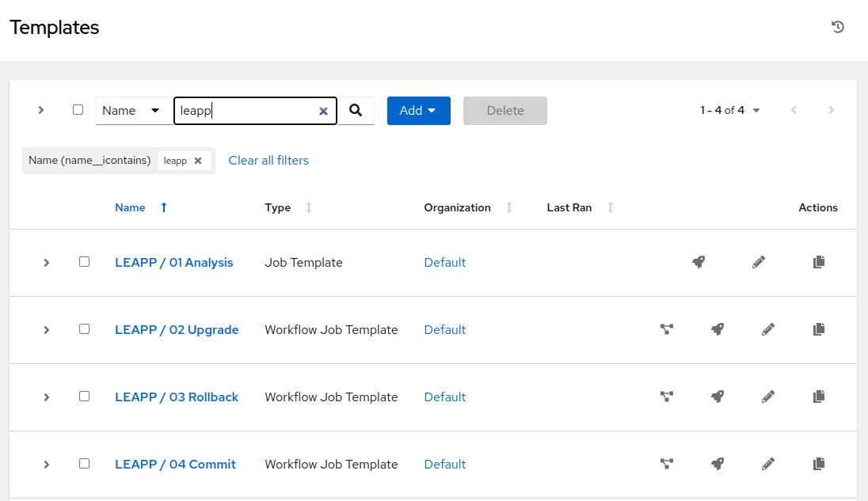Expand the LEAPP / 01 Analysis row details
868x501 pixels.
(x=47, y=263)
